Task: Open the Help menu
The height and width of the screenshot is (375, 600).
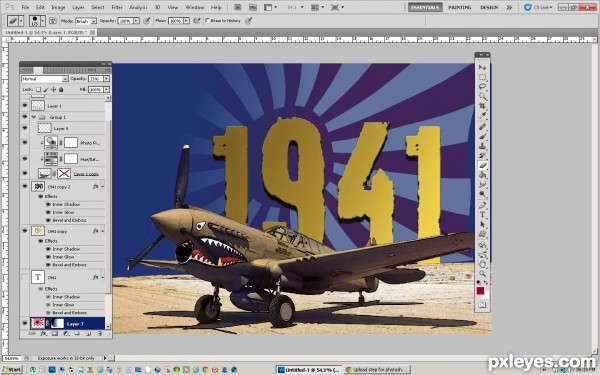Action: coord(216,7)
